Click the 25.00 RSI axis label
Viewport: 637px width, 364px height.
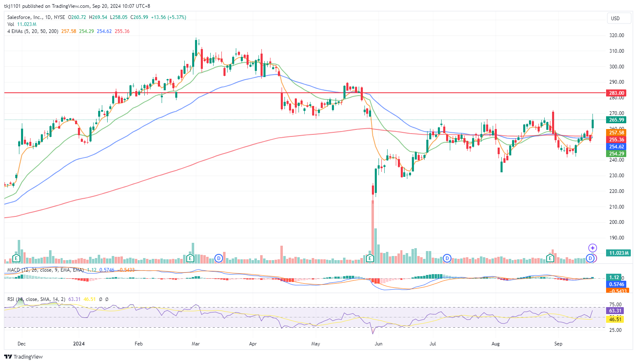615,330
